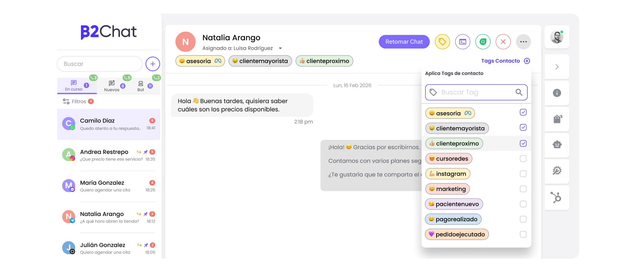Open the bot robot icon in sidebar
644x272 pixels.
point(557,144)
